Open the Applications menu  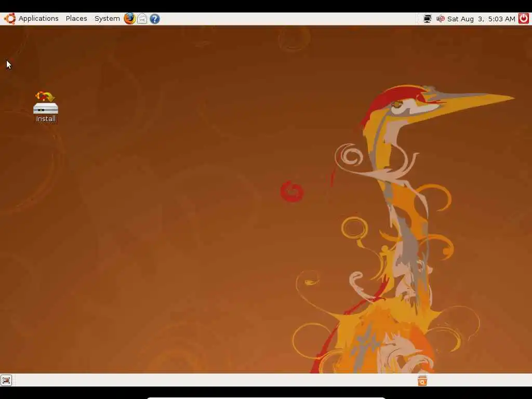pyautogui.click(x=38, y=19)
